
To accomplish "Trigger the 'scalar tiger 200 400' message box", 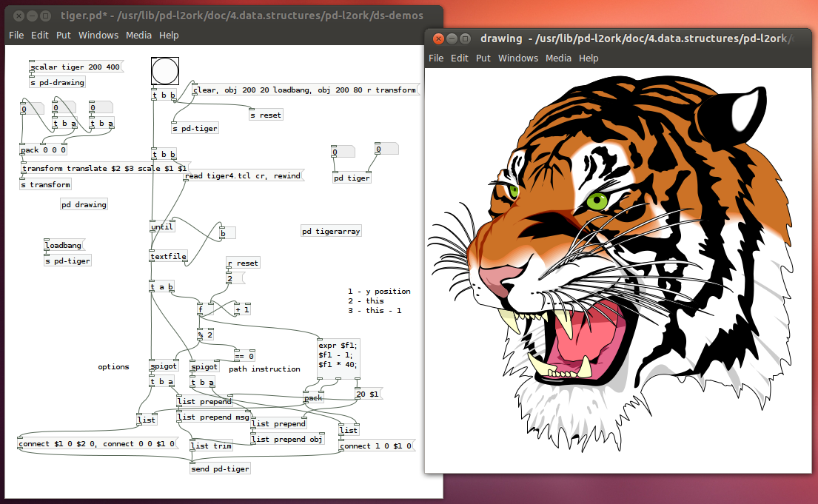I will coord(74,67).
